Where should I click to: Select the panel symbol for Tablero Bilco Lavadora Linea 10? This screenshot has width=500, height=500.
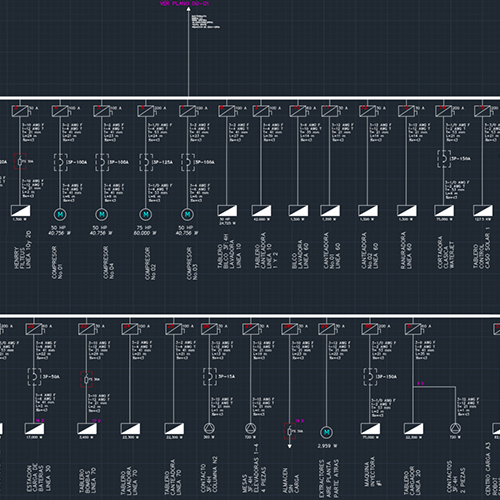tap(227, 211)
